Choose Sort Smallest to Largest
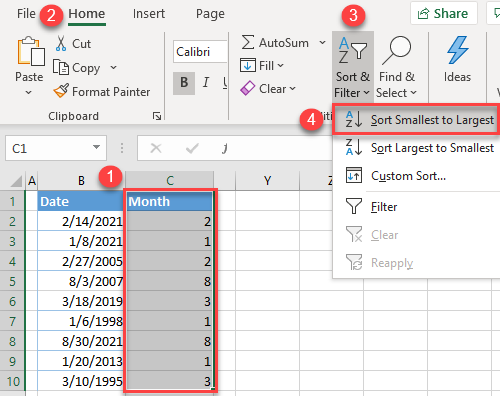The image size is (500, 396). tap(416, 120)
